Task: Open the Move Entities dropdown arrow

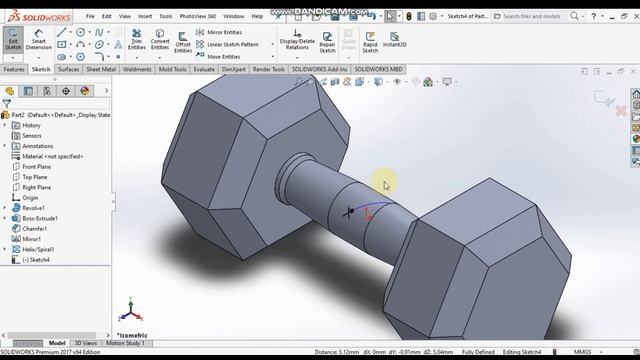Action: [273, 56]
